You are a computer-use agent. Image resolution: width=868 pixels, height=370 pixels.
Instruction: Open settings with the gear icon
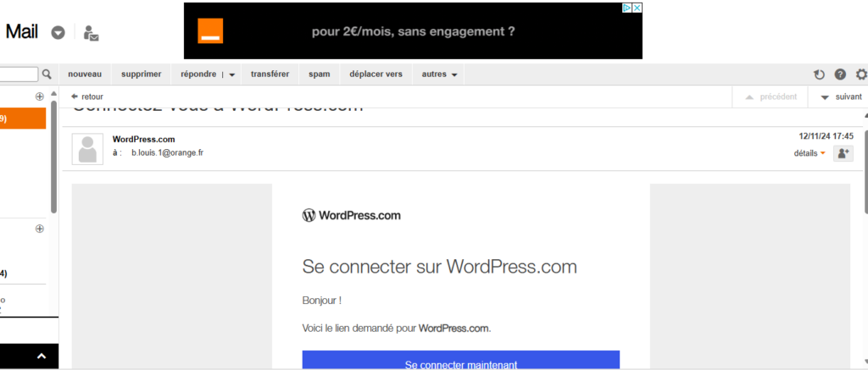[861, 75]
